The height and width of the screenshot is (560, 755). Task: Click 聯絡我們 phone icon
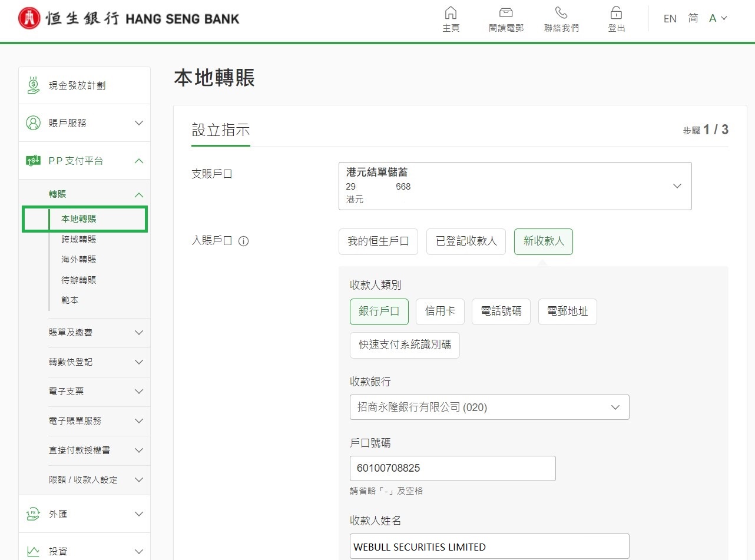(561, 13)
